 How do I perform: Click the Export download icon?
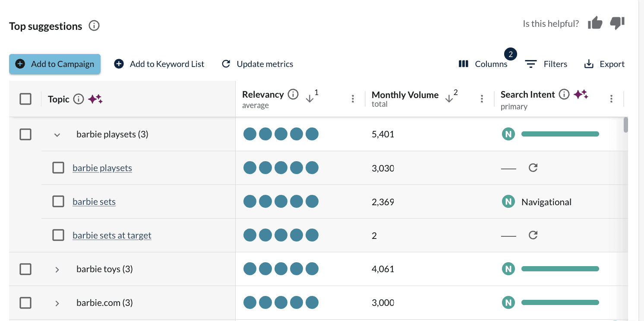pos(589,64)
